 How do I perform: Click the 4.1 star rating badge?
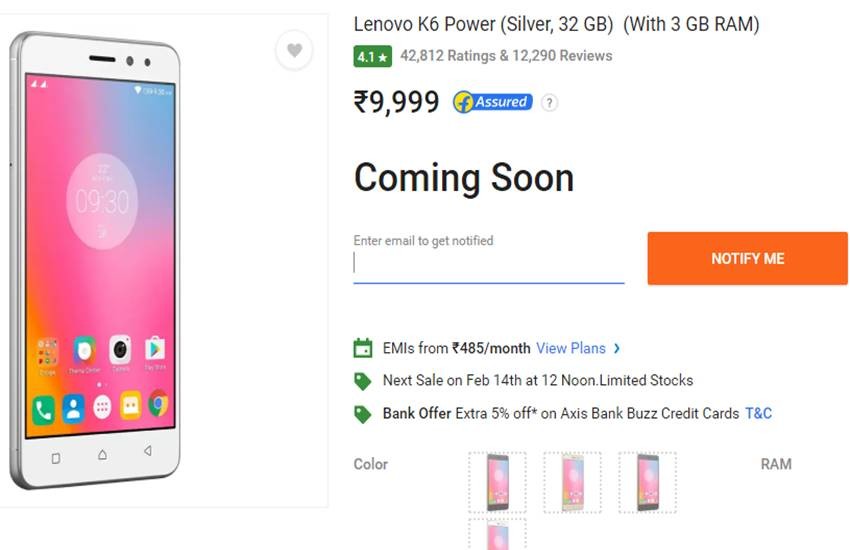click(372, 57)
